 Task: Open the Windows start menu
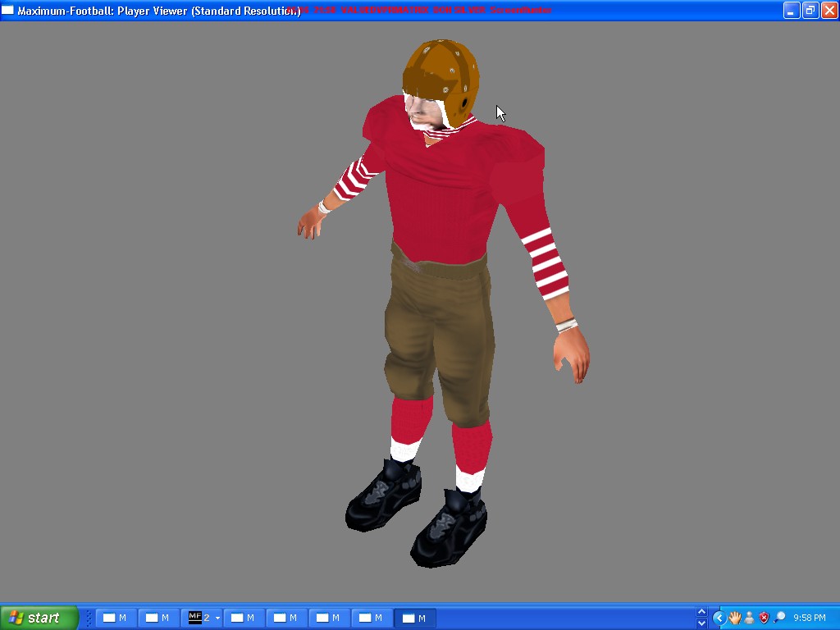click(x=39, y=618)
